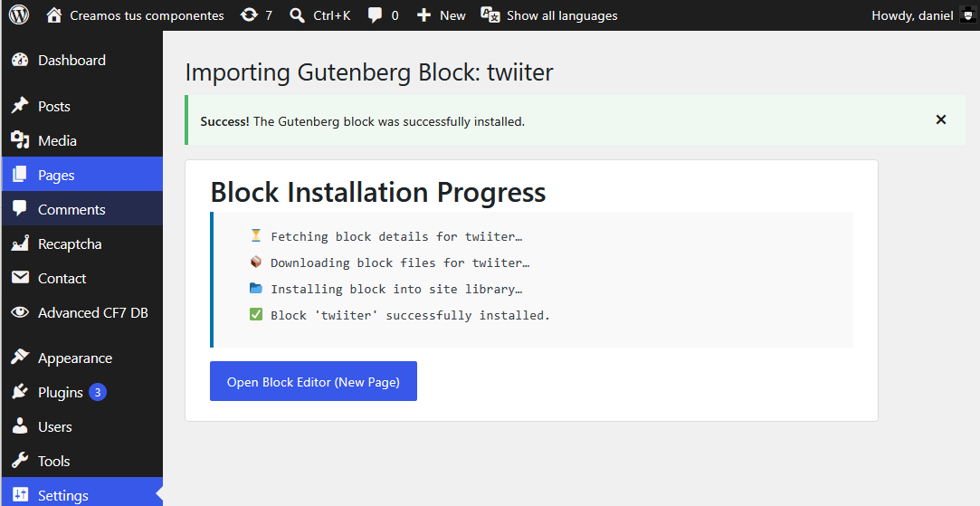The image size is (980, 506).
Task: Click the Users person icon
Action: click(20, 426)
